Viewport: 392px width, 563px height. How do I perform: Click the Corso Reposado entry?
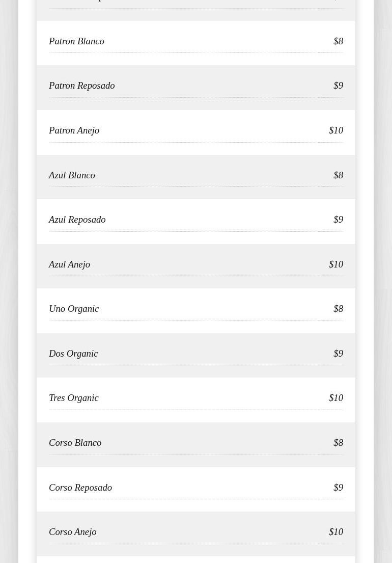[x=80, y=488]
